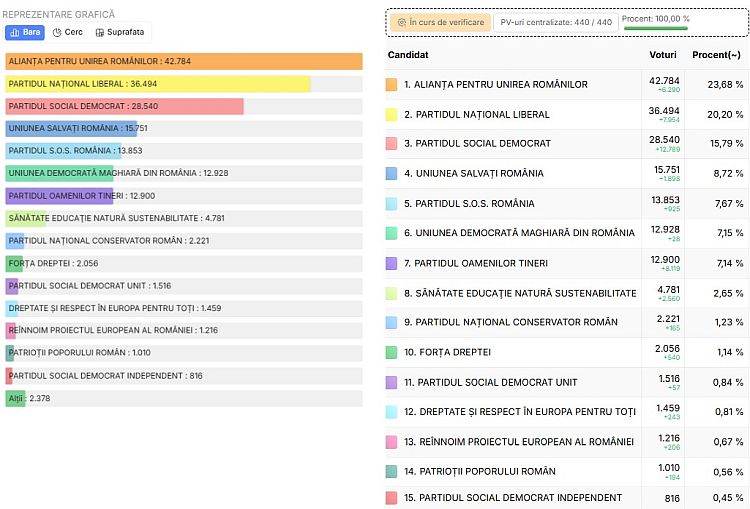Click the 'În curs de verificare' status badge
Screen dimensions: 750x509
(x=440, y=22)
